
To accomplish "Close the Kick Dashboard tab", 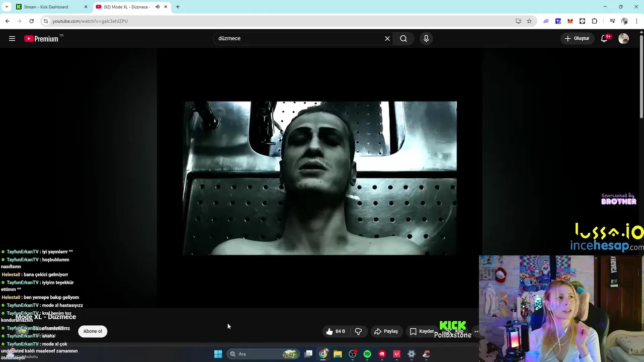I will coord(86,7).
